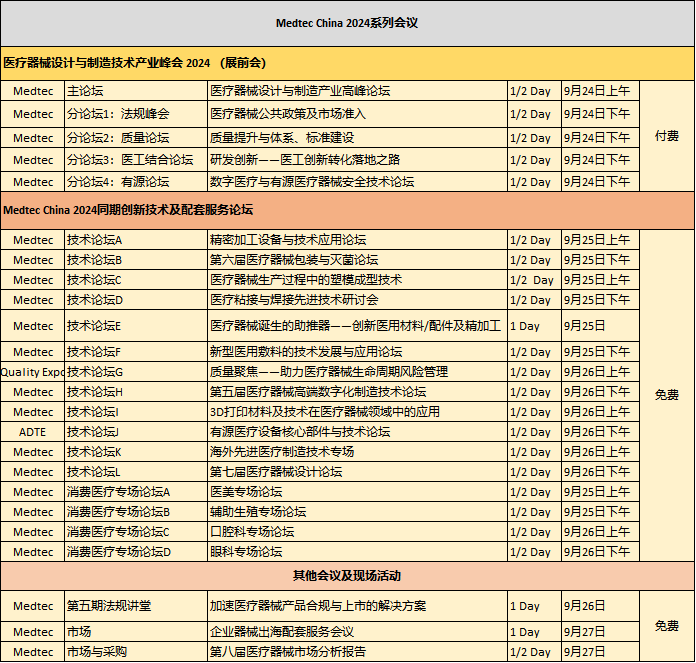Select the '技术论坛F' cell
This screenshot has width=696, height=663.
tap(136, 352)
